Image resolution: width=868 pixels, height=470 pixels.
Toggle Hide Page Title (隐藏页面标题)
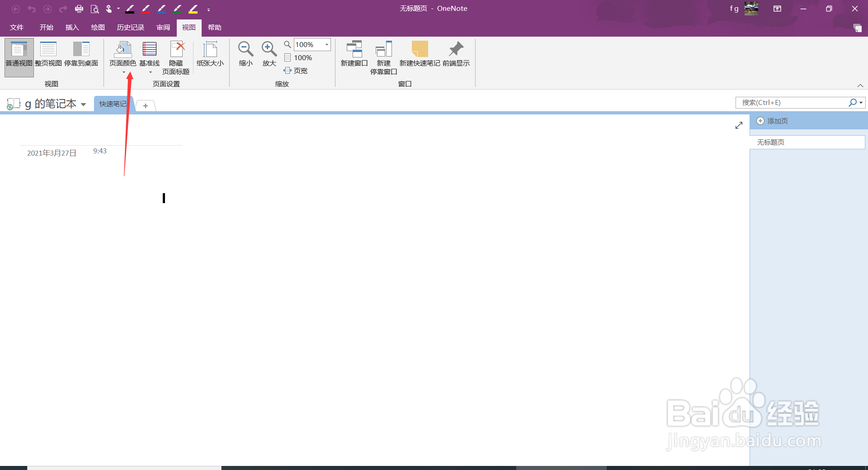pyautogui.click(x=176, y=57)
